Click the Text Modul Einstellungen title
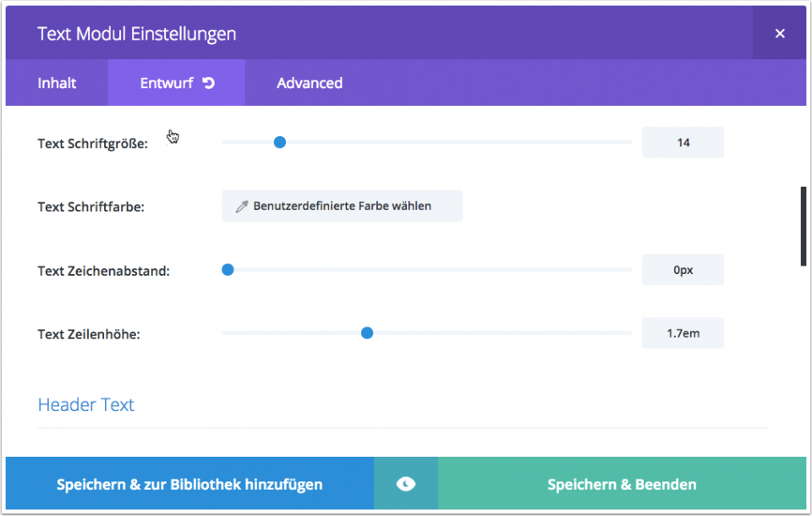Image resolution: width=812 pixels, height=516 pixels. (x=137, y=34)
